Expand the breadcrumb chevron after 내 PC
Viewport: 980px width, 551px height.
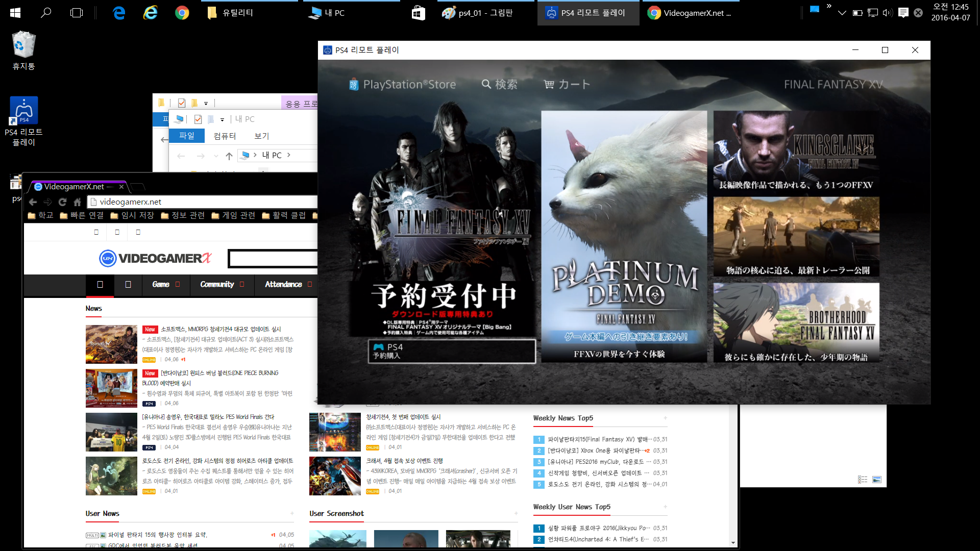289,155
